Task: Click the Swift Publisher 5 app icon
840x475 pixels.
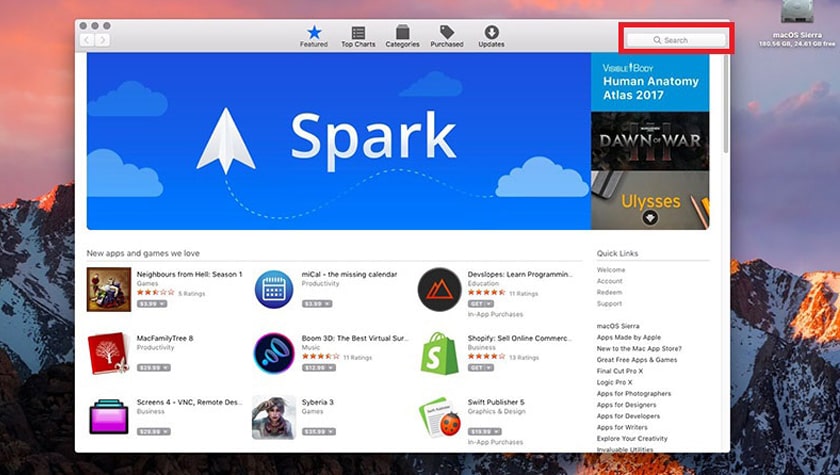Action: click(440, 417)
